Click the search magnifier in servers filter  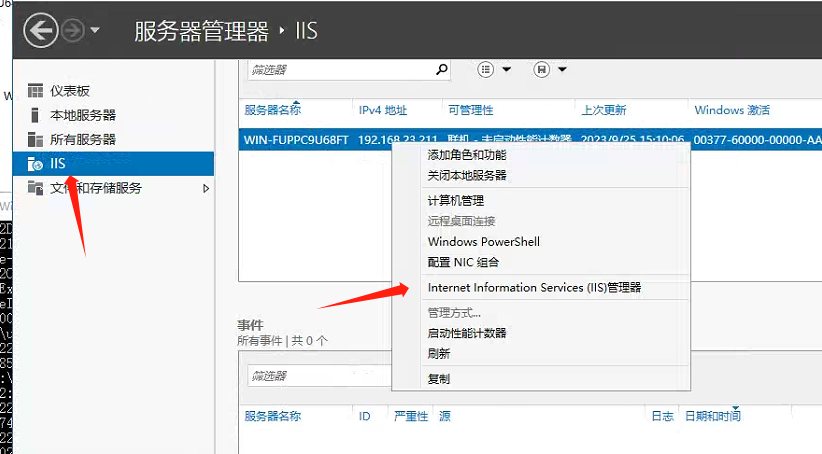point(442,70)
